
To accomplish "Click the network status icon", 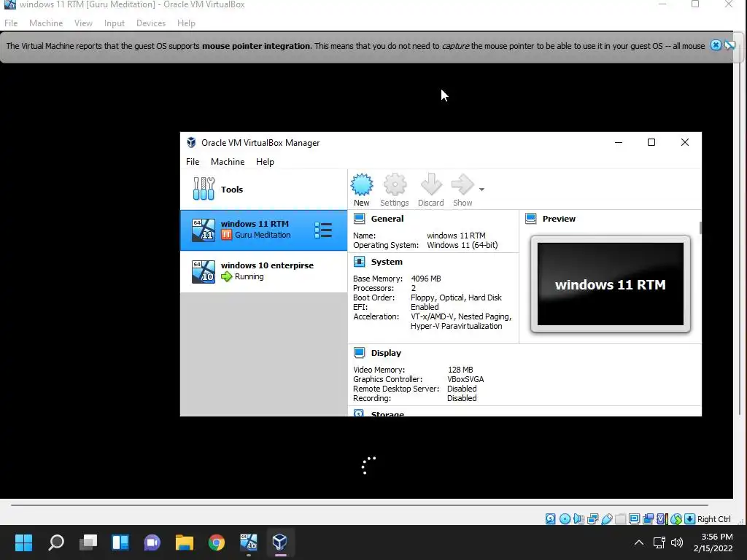I will (592, 519).
